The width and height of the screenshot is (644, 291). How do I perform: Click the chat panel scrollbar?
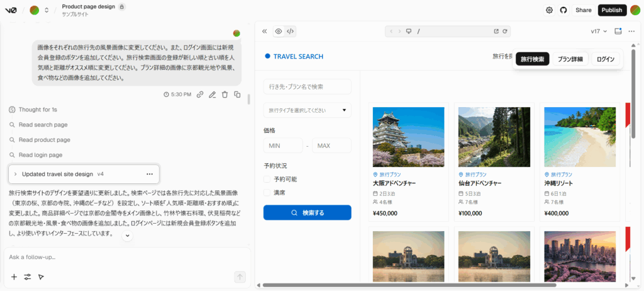248,100
